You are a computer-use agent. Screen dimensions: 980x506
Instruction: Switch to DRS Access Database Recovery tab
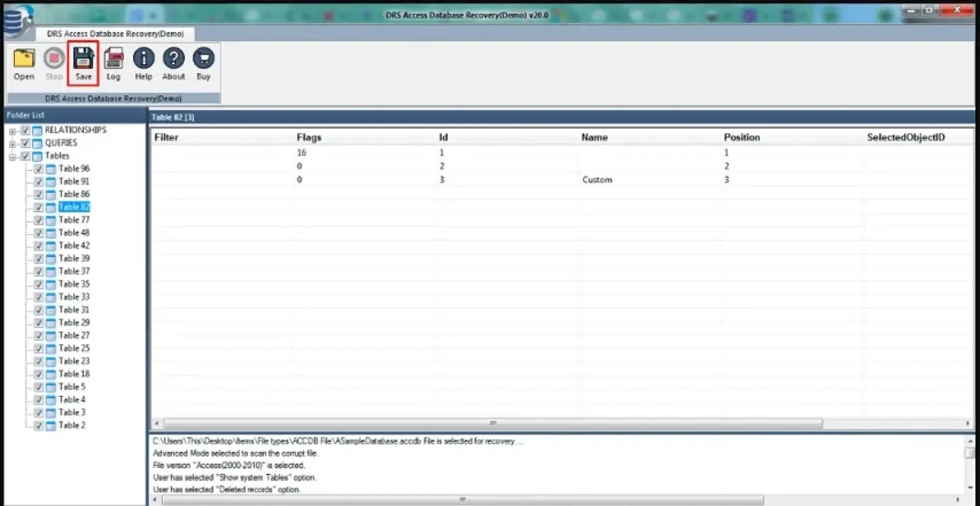[116, 34]
